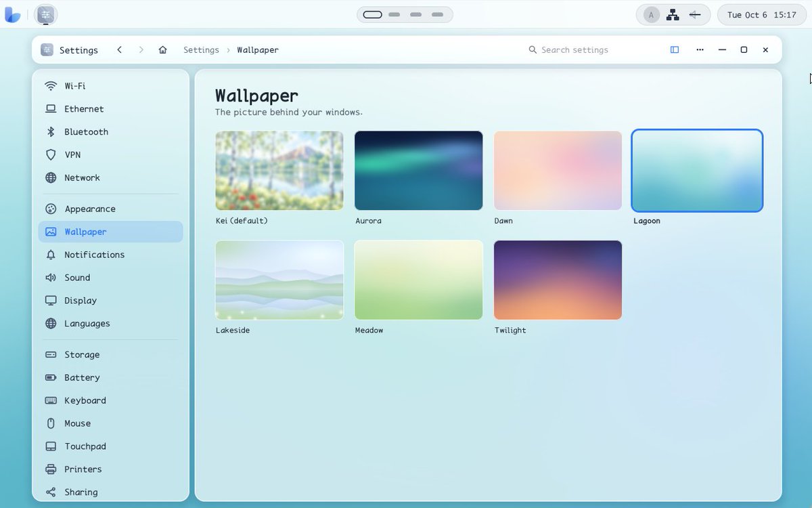Choose the Twilight wallpaper
Image resolution: width=812 pixels, height=508 pixels.
point(558,280)
